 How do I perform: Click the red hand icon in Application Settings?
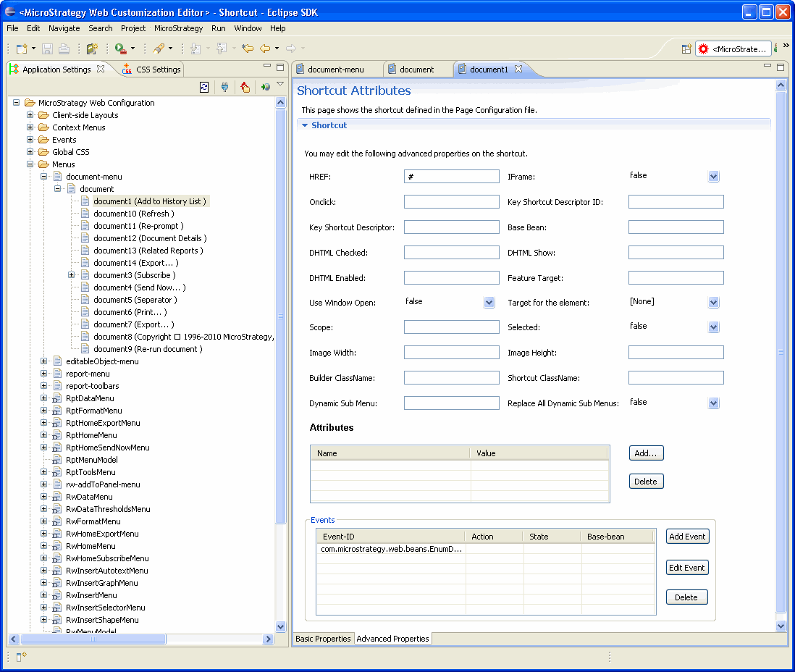pyautogui.click(x=245, y=87)
